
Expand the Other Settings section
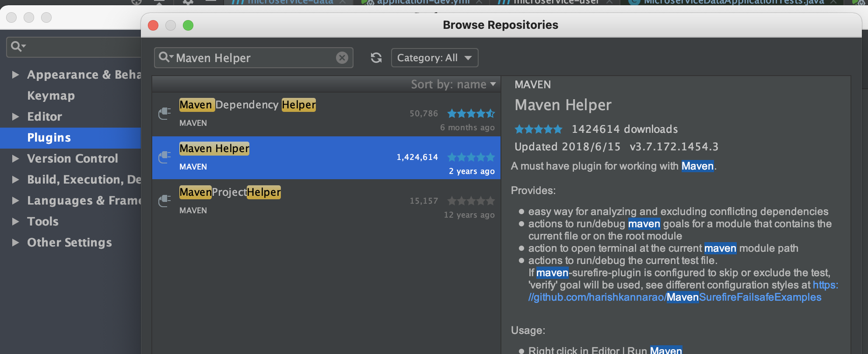click(x=16, y=243)
